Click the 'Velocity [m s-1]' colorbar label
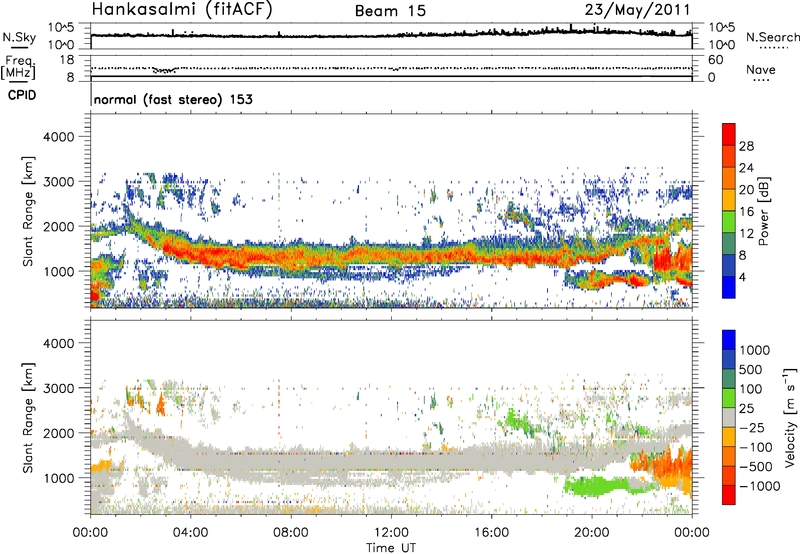 pos(790,417)
